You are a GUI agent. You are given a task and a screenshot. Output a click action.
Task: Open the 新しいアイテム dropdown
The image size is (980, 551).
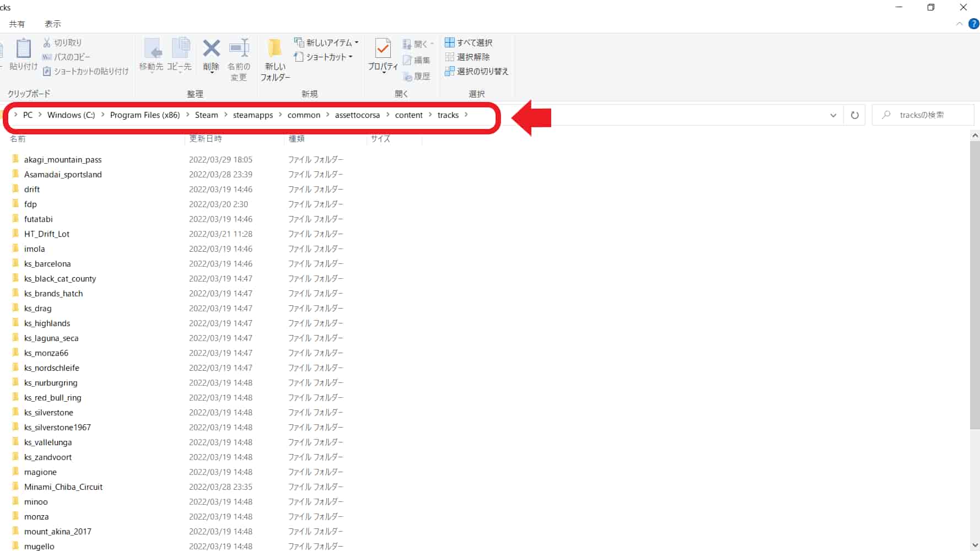327,42
